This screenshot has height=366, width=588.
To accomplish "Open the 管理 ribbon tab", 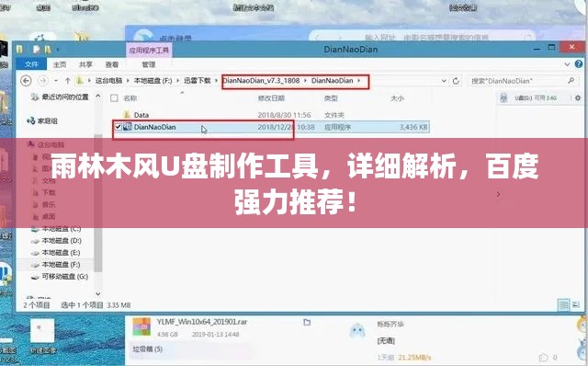I will [x=149, y=64].
